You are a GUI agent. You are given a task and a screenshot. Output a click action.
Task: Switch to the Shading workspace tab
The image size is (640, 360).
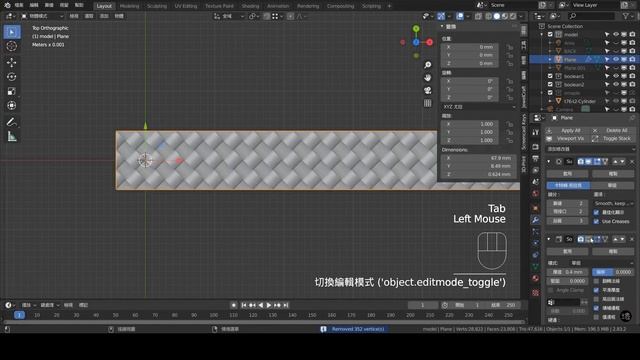250,6
